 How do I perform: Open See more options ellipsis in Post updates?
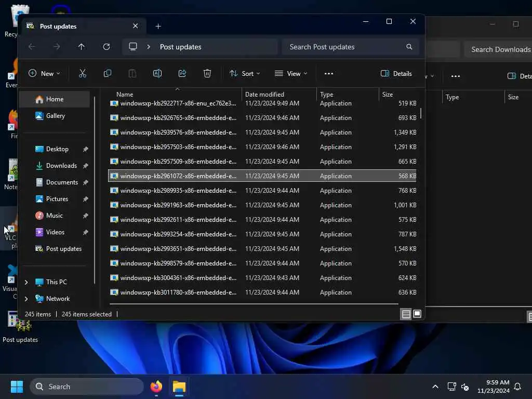[329, 73]
